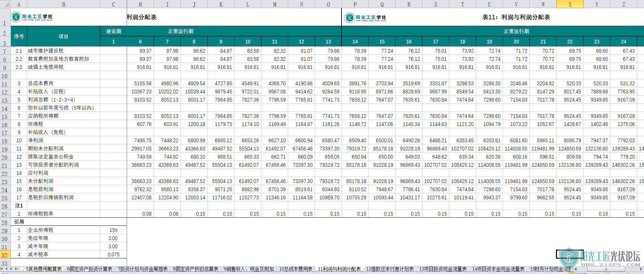Select column C header
The width and height of the screenshot is (644, 274).
click(x=114, y=4)
